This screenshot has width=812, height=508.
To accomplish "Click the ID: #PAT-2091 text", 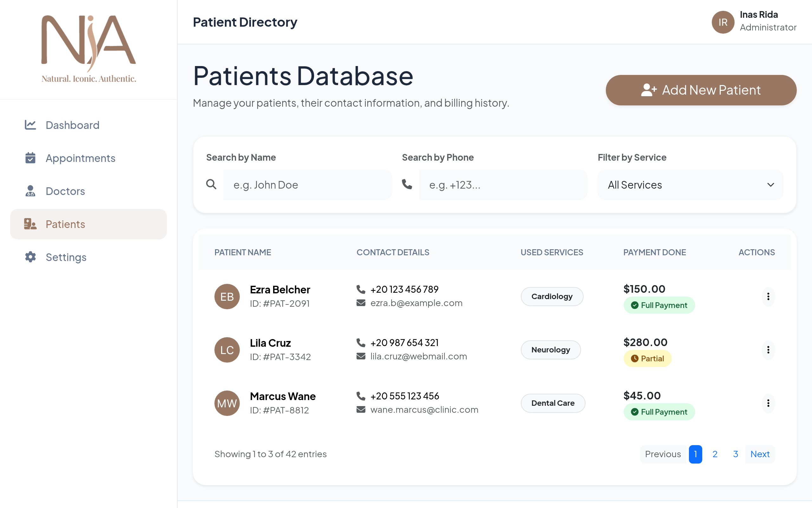I will coord(279,304).
